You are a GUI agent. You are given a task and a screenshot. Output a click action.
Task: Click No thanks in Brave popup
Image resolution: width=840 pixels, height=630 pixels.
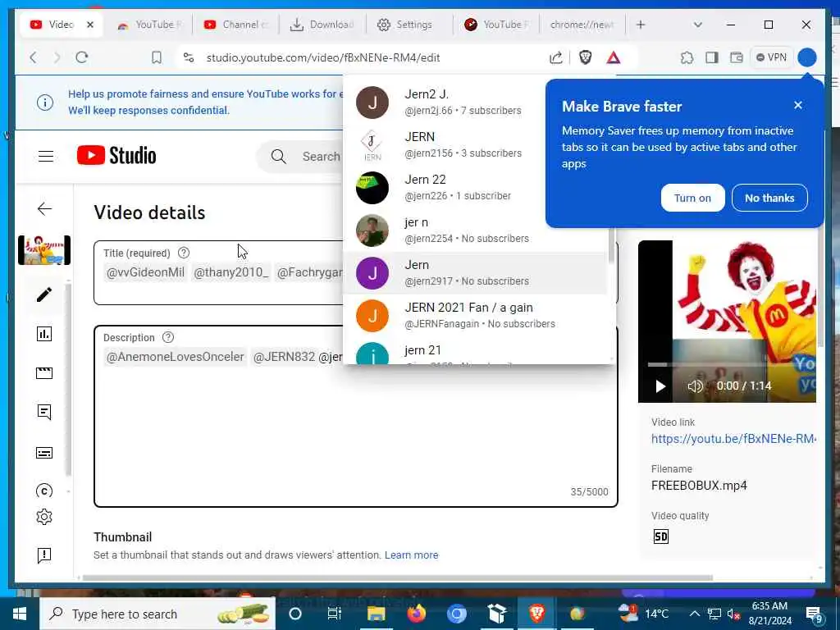769,198
